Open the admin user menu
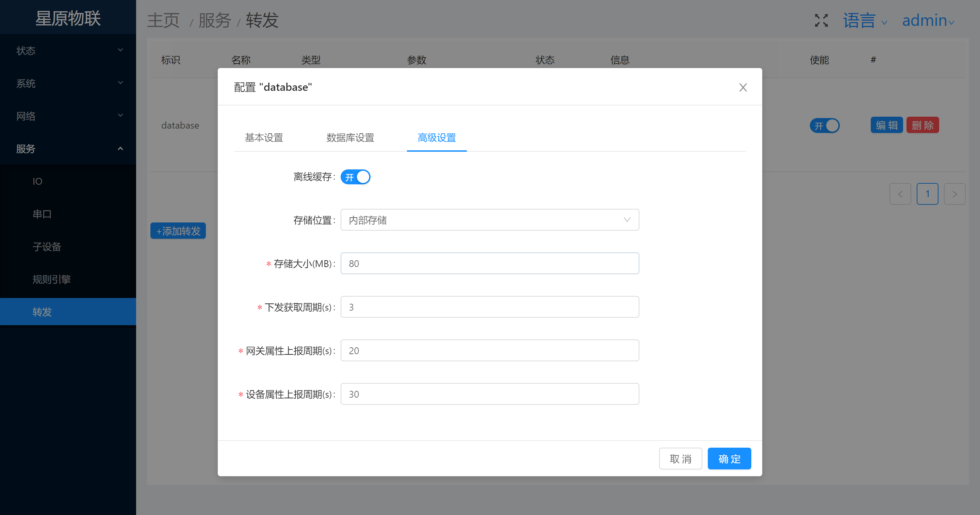 click(x=928, y=20)
